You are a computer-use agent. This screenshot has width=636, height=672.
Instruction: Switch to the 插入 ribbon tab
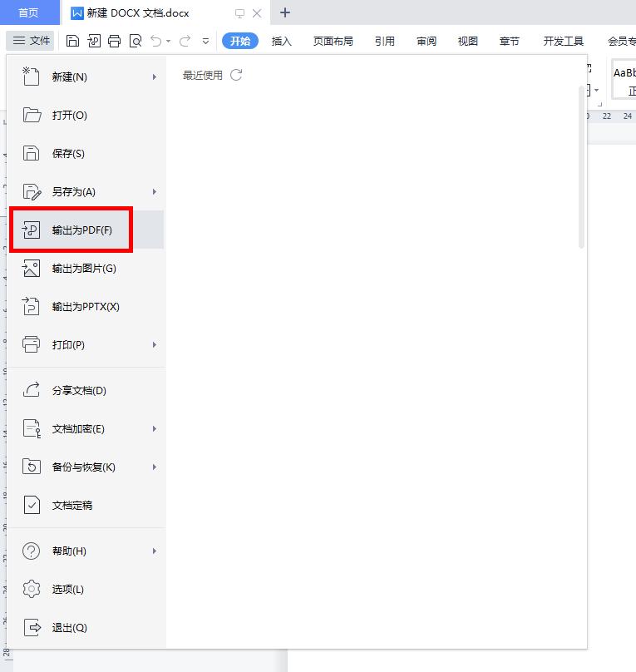point(281,41)
